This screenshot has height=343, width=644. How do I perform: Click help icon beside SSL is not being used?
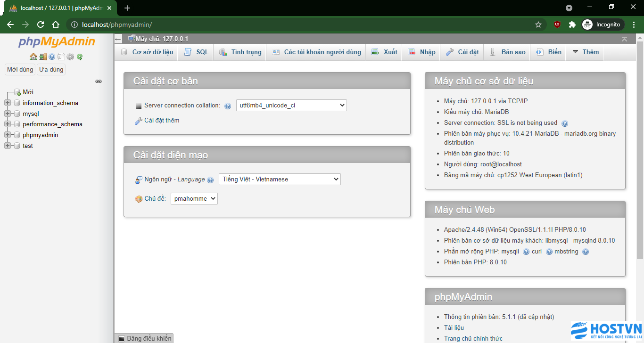pyautogui.click(x=565, y=123)
